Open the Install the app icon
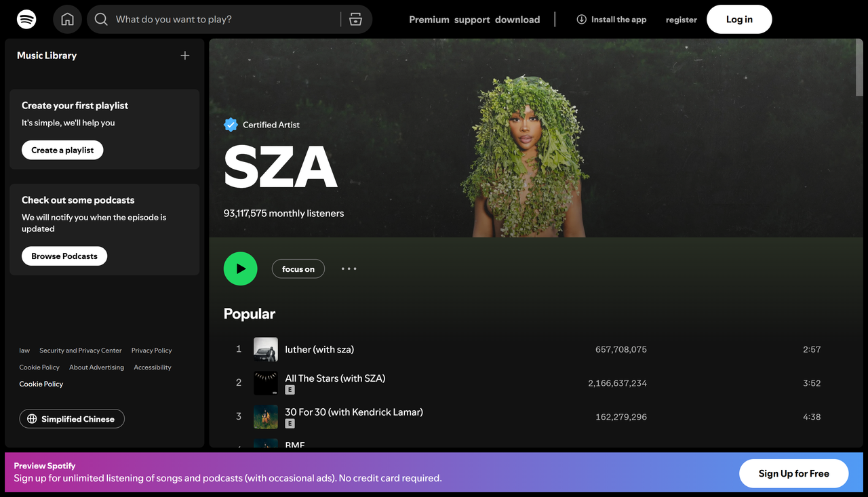Viewport: 868px width, 497px height. (581, 19)
